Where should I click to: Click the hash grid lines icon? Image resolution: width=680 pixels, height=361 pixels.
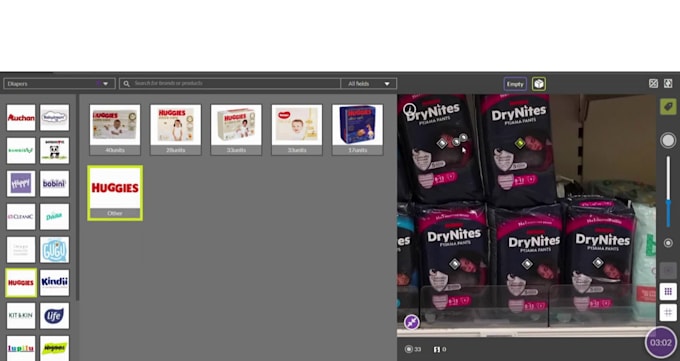coord(668,312)
